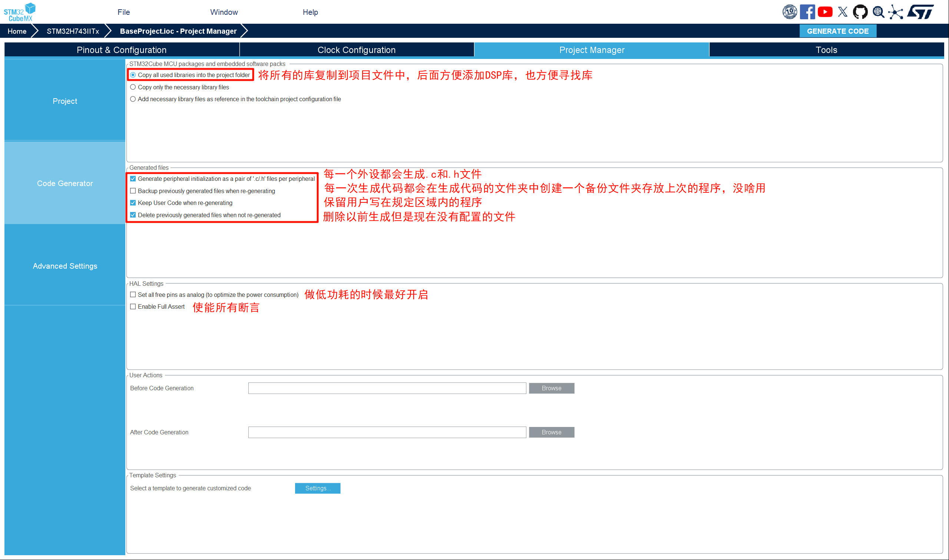949x560 pixels.
Task: Open the YouTube icon link
Action: click(x=825, y=12)
